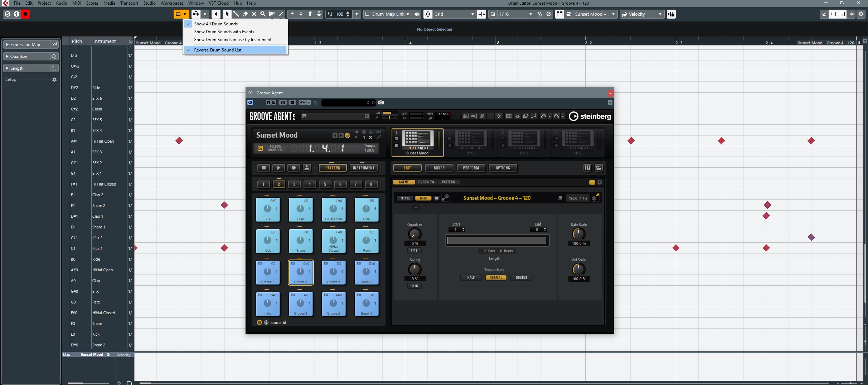Viewport: 868px width, 385px height.
Task: Click the Groove Agent redo arrow
Action: pos(556,116)
